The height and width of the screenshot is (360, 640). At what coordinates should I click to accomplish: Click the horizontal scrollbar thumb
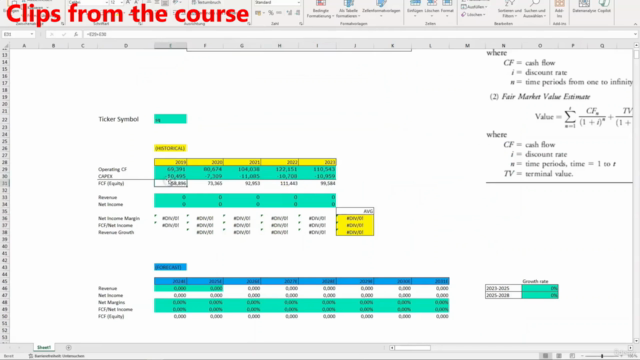point(413,348)
